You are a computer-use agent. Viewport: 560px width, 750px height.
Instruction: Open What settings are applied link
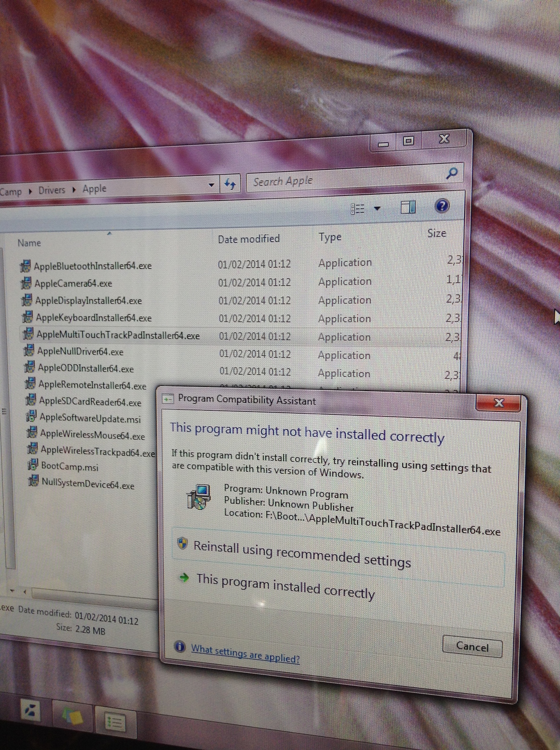(x=245, y=653)
